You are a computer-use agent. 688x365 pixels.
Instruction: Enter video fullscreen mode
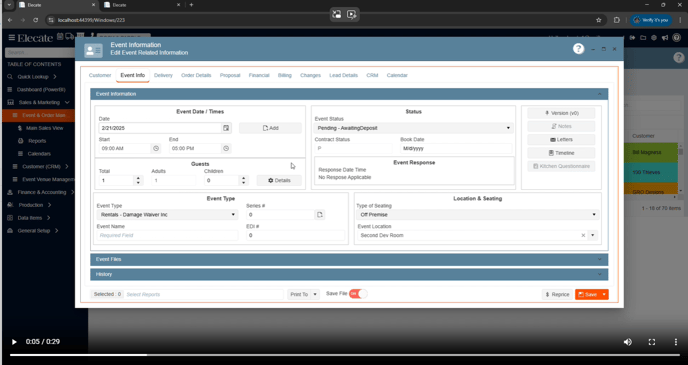point(652,342)
